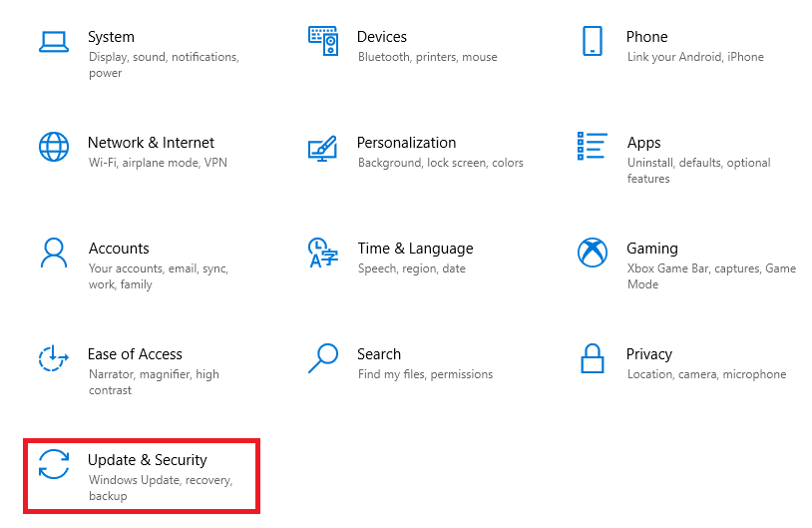Click the Time & Language icon
This screenshot has height=528, width=812.
click(x=322, y=253)
